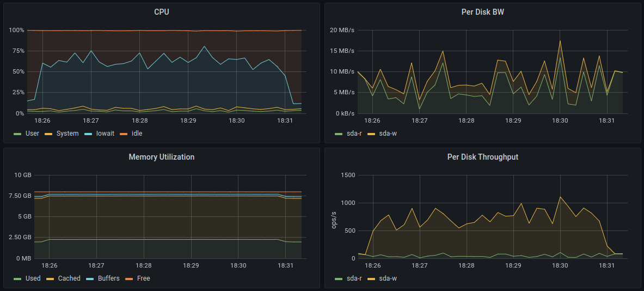This screenshot has height=291, width=644.
Task: Toggle the Used series in Memory legend
Action: click(33, 278)
